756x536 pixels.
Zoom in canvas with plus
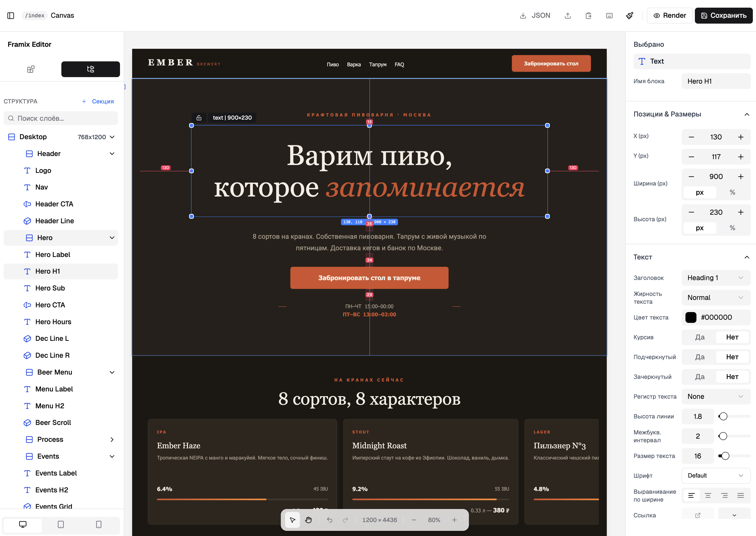point(455,520)
